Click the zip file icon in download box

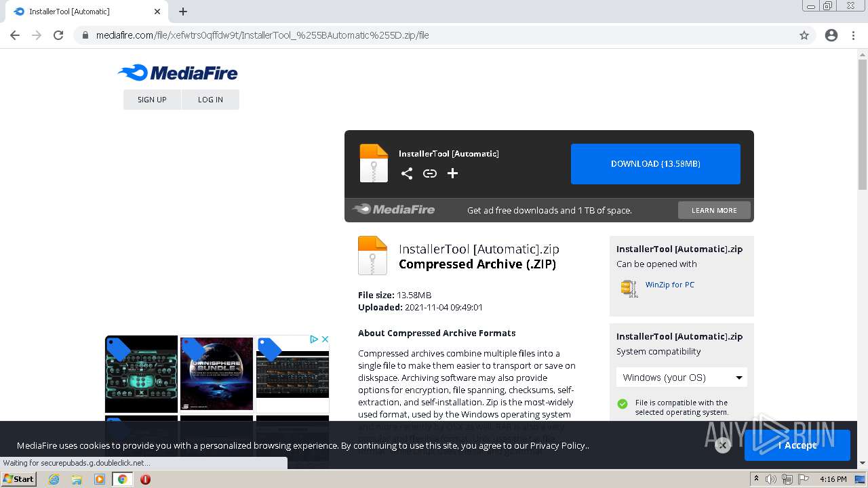click(374, 163)
